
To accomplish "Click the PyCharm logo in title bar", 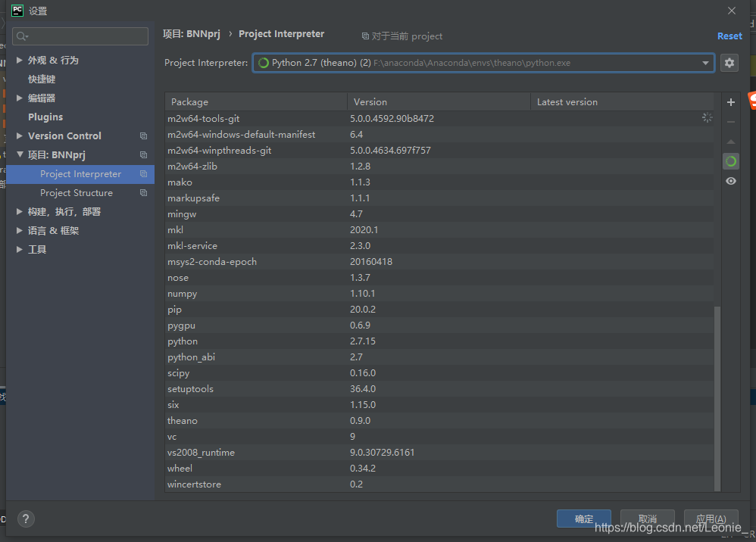I will coord(17,10).
